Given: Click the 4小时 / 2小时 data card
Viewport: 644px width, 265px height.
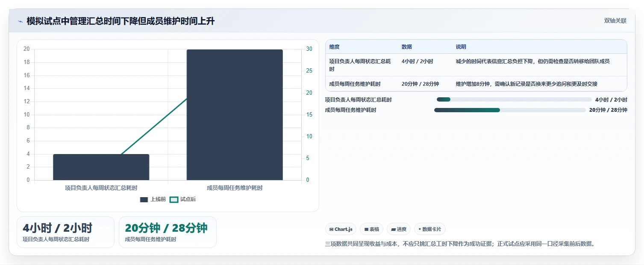Looking at the screenshot, I should 65,232.
